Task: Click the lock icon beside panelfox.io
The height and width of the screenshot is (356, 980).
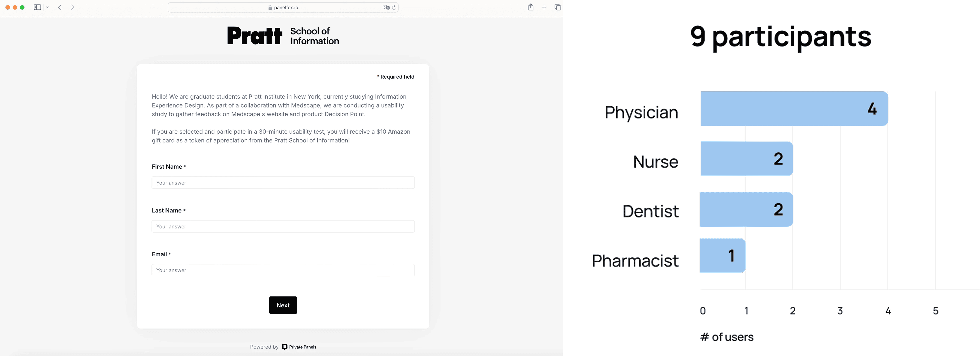Action: [x=270, y=8]
